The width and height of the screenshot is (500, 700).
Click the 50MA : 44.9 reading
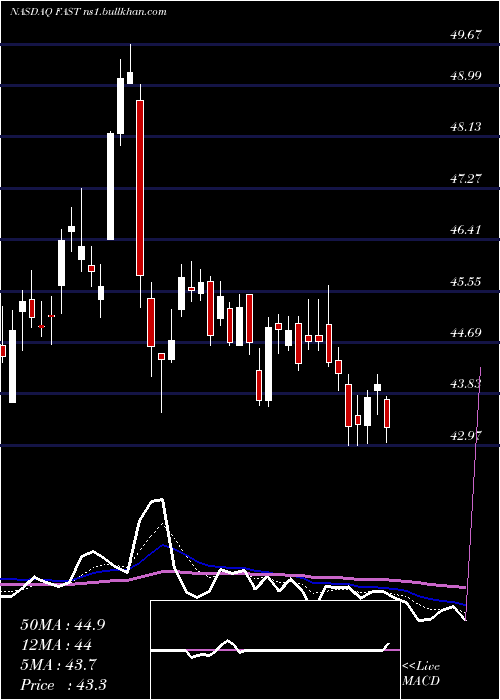pyautogui.click(x=62, y=625)
